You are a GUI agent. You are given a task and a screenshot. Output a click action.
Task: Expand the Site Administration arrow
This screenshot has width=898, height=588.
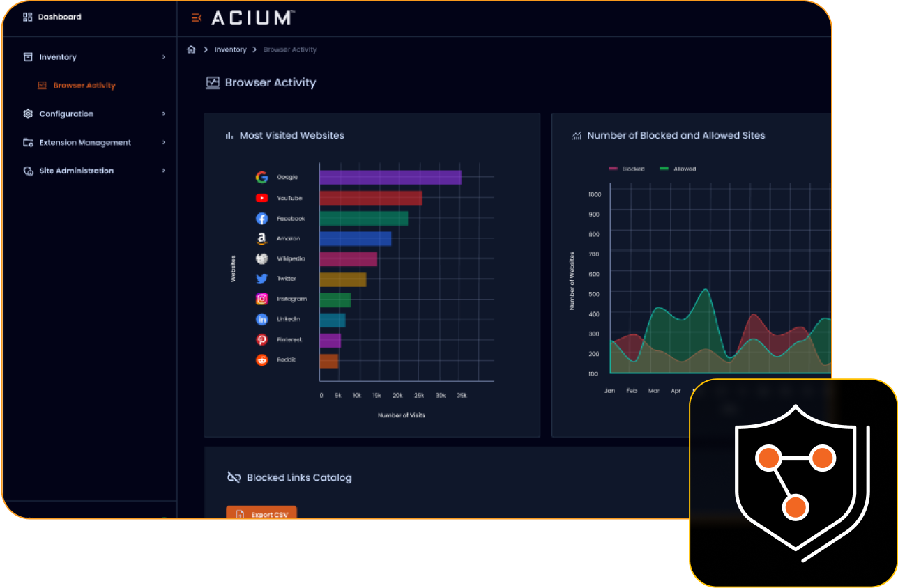pos(164,171)
